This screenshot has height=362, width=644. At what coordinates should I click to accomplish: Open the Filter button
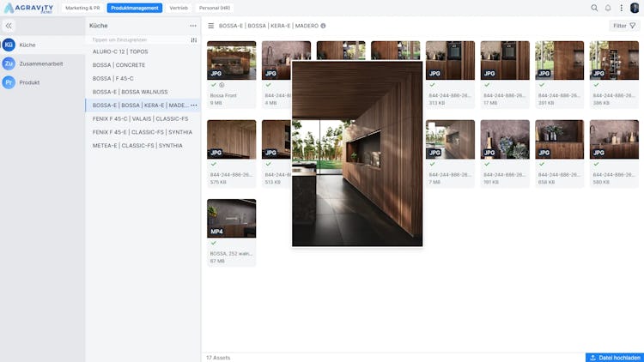pos(624,26)
